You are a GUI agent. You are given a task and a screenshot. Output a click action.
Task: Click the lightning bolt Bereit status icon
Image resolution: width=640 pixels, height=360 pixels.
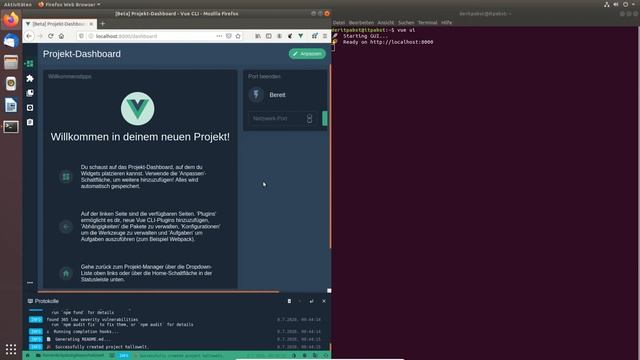click(256, 95)
